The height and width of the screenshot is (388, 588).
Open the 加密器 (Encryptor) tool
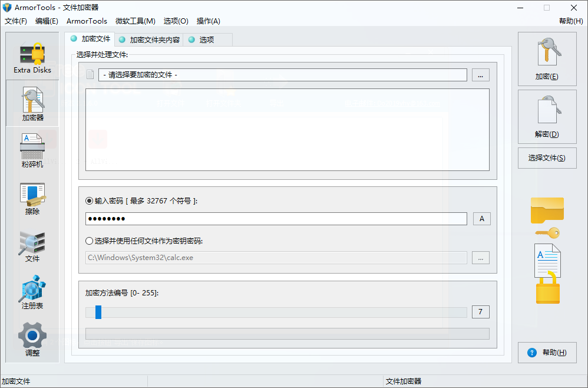pyautogui.click(x=32, y=103)
